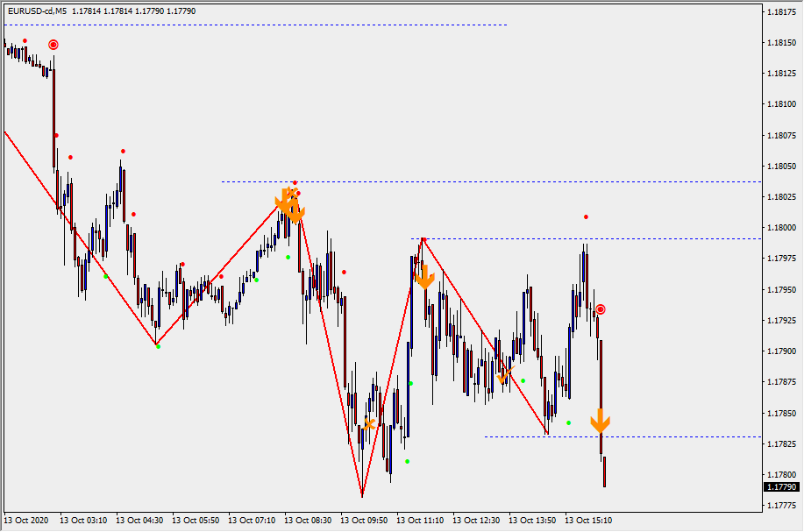Click the 13 Oct 09:50 time label
This screenshot has width=804, height=532.
click(364, 521)
